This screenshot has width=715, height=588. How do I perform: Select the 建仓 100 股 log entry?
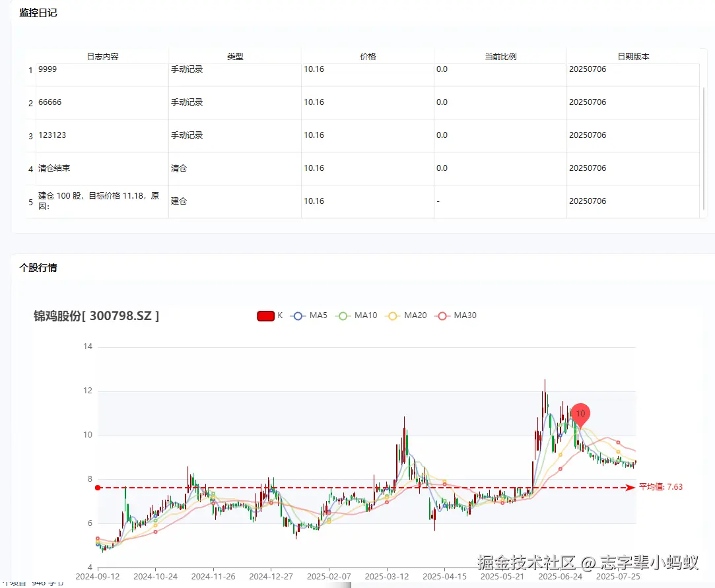click(x=362, y=201)
